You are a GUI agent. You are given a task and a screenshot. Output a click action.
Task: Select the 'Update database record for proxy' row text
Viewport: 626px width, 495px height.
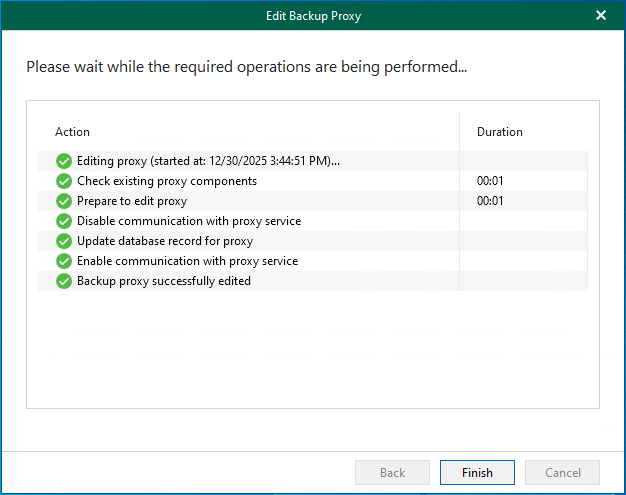coord(165,241)
